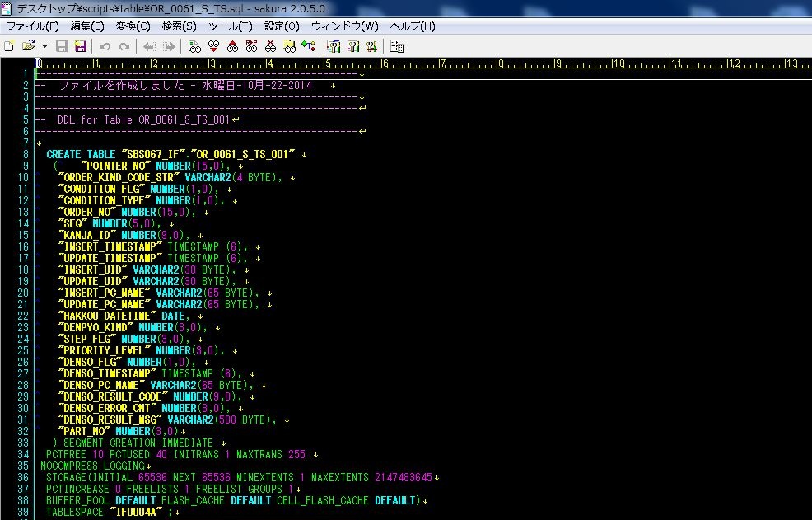Image resolution: width=812 pixels, height=520 pixels.
Task: Click line number 8 in the gutter
Action: [26, 154]
